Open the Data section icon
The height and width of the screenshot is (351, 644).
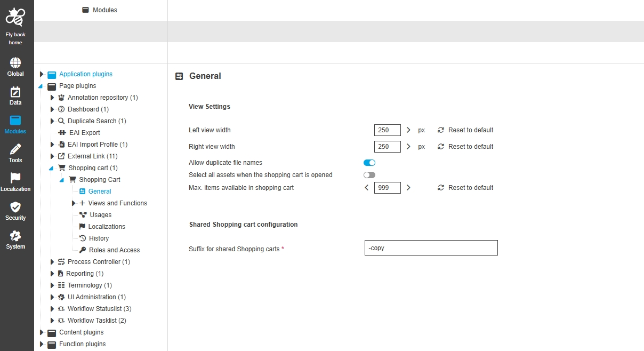point(15,92)
